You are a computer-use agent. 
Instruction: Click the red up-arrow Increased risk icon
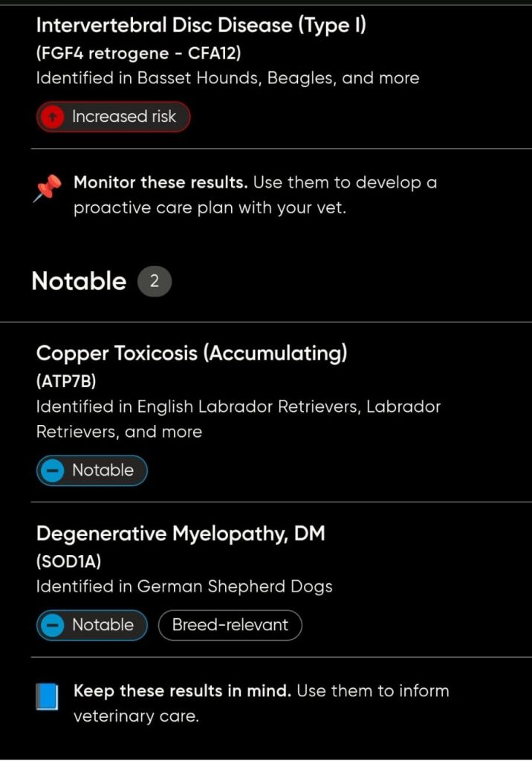[x=53, y=117]
